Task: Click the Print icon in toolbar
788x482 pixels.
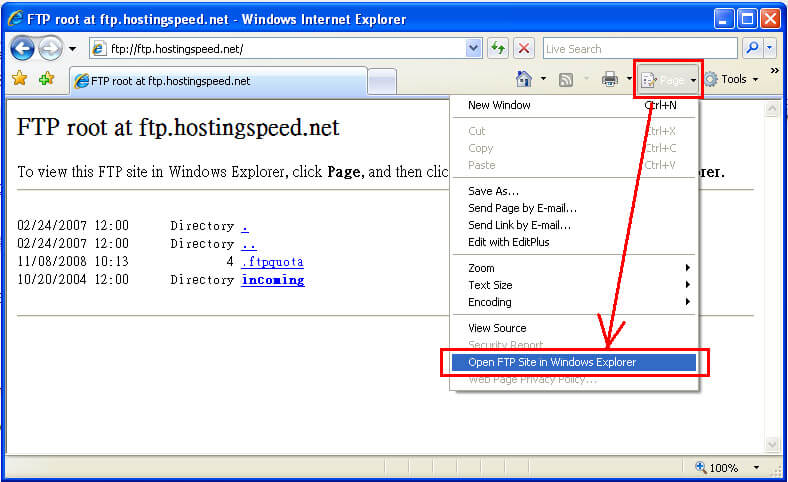Action: [609, 79]
